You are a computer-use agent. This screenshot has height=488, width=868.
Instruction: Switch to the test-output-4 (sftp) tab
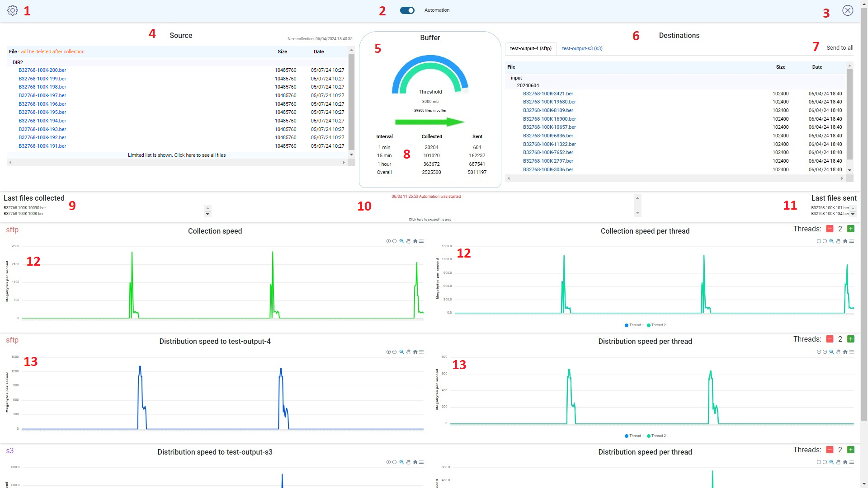click(531, 48)
